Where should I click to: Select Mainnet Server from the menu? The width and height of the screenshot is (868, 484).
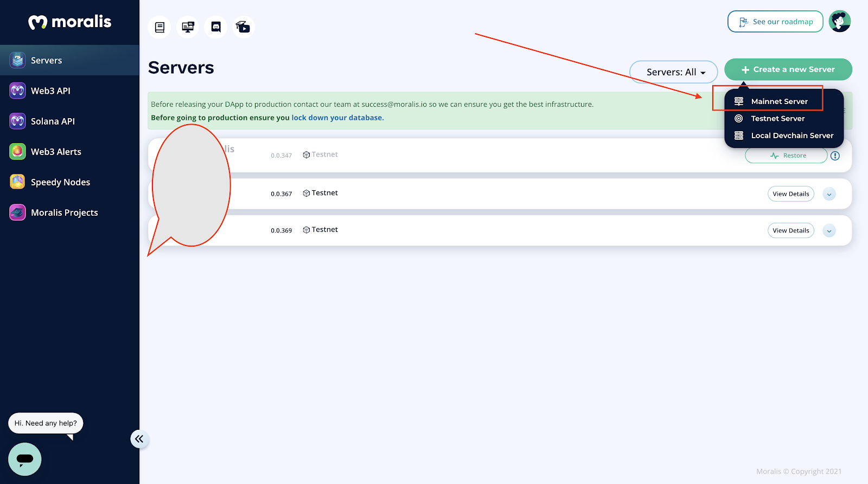[779, 101]
